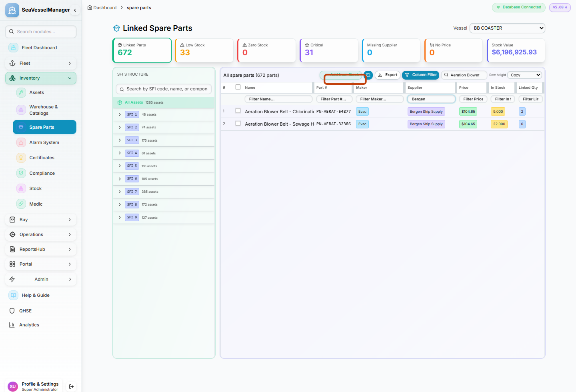Check the Chlorinatic belt row checkbox
The image size is (576, 392).
(238, 111)
